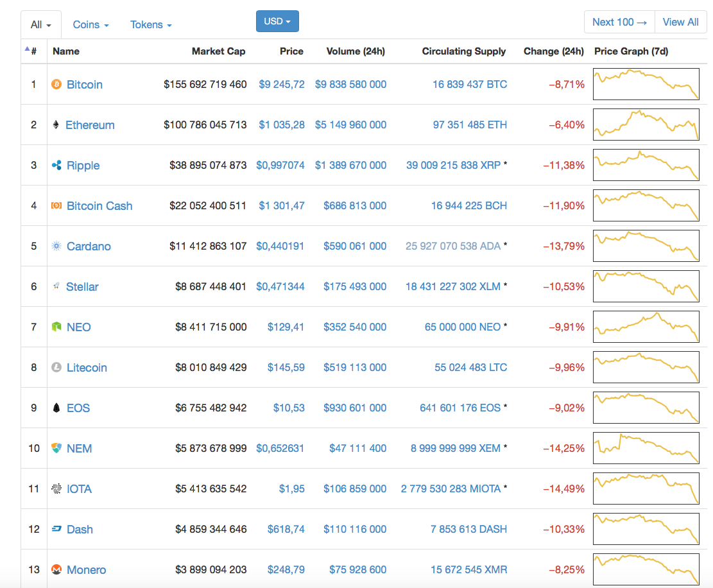Open the Ripple coin page link
Screen dimensions: 713x588
(x=83, y=166)
